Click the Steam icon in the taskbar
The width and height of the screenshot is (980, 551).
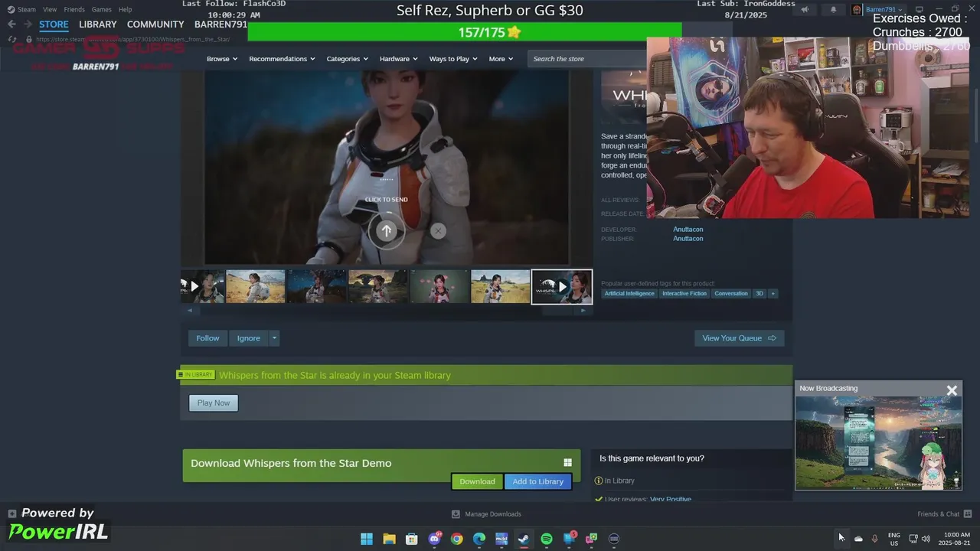coord(524,539)
